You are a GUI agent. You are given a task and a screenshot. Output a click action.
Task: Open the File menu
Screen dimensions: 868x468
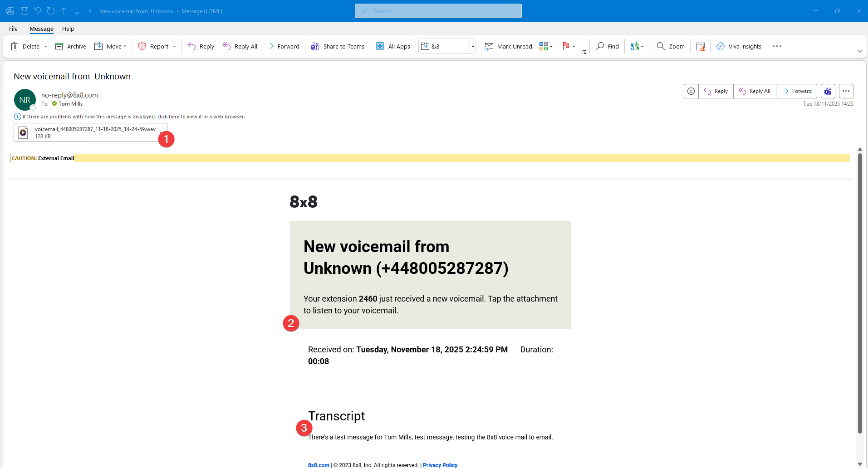[x=13, y=29]
